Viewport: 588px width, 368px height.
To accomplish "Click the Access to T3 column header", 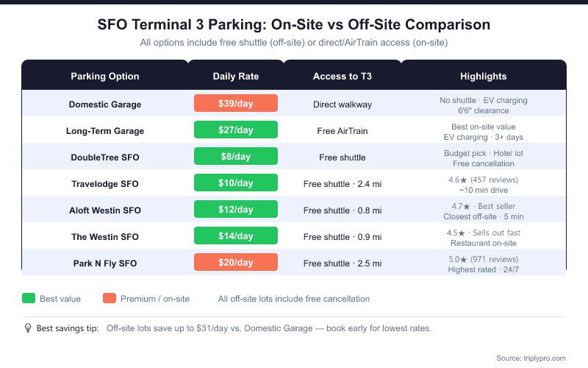I will tap(342, 76).
